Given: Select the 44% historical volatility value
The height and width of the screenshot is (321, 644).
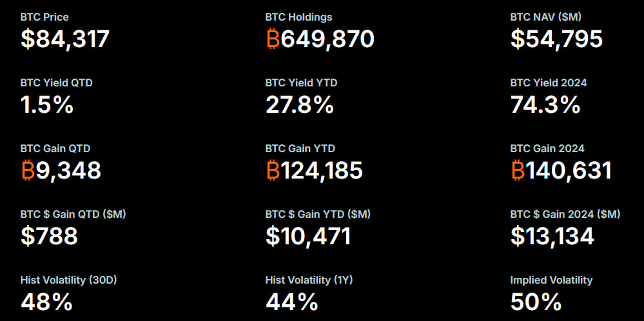Looking at the screenshot, I should [x=291, y=302].
